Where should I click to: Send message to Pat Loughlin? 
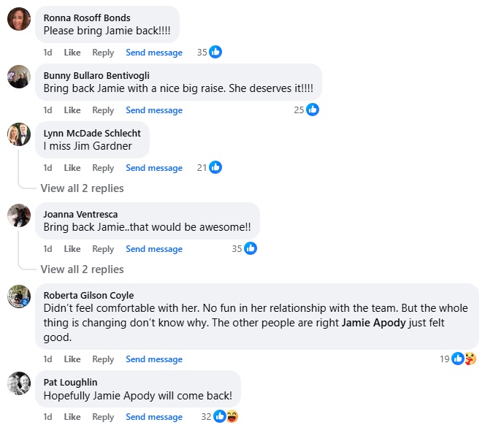pos(154,417)
